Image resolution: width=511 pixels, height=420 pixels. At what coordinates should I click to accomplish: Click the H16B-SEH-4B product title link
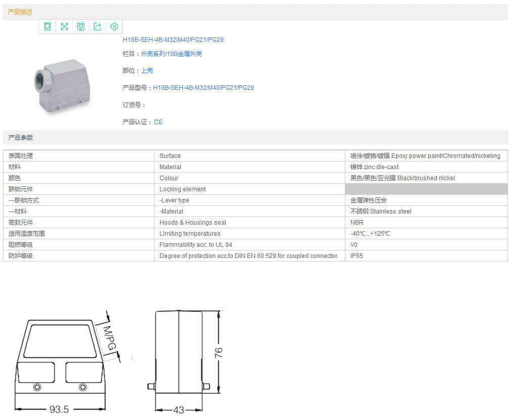click(173, 40)
